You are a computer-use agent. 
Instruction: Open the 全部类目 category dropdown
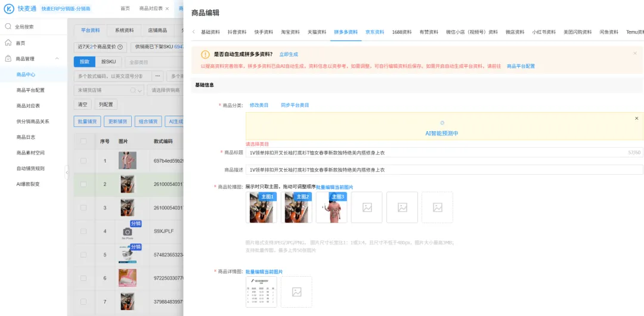[154, 62]
